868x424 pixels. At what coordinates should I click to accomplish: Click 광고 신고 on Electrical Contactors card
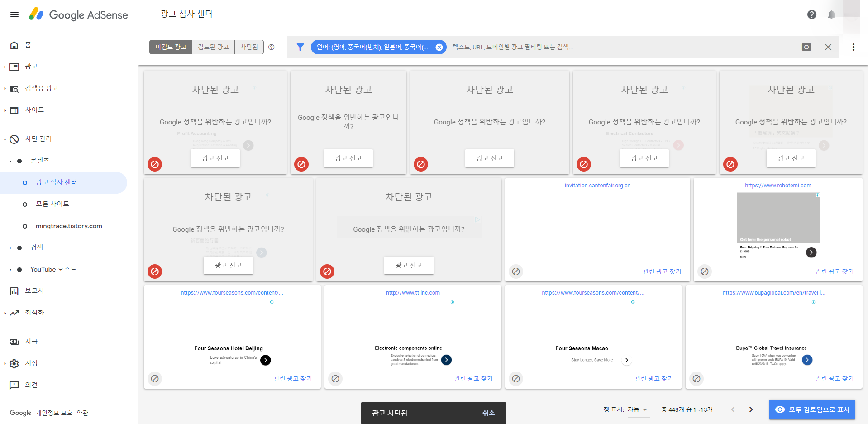[x=644, y=158]
